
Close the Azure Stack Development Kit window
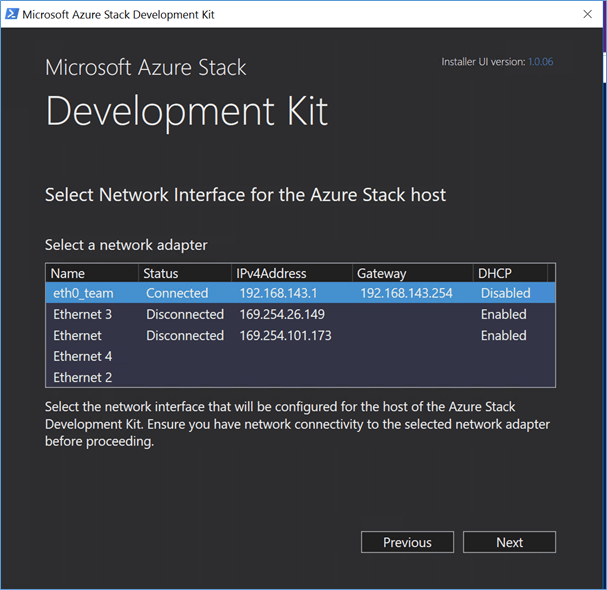tap(587, 14)
